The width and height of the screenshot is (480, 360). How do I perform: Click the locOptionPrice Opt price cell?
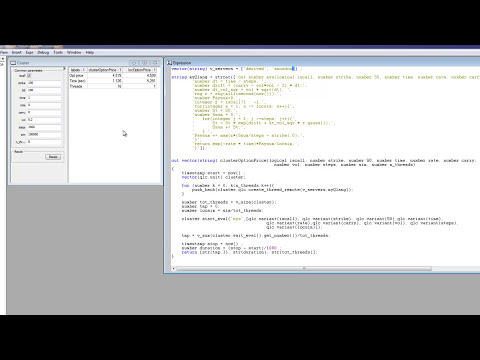140,76
